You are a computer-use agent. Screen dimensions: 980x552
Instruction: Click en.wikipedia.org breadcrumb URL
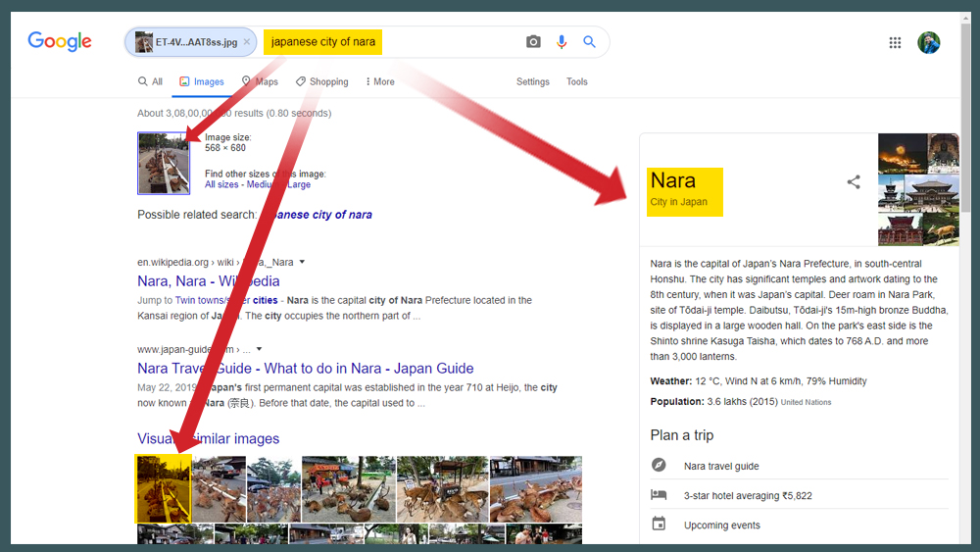[x=216, y=262]
